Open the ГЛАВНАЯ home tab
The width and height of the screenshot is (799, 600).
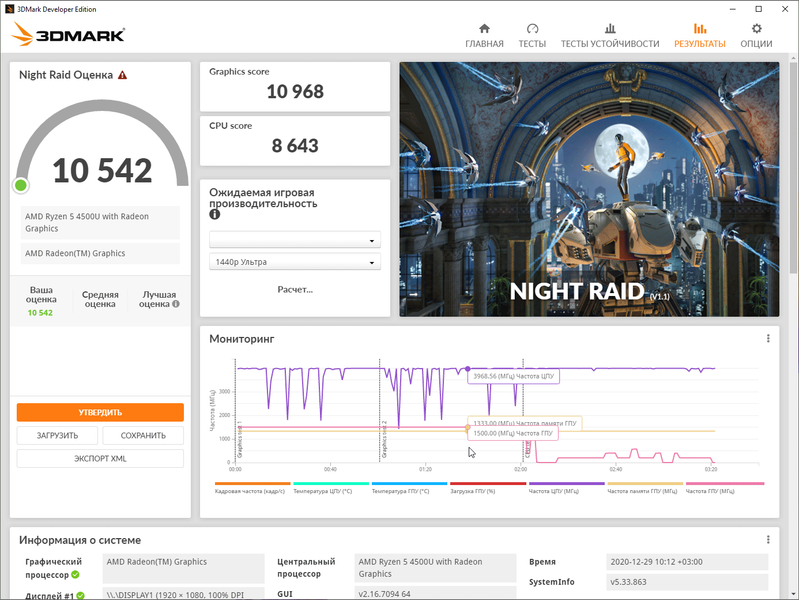pyautogui.click(x=484, y=36)
